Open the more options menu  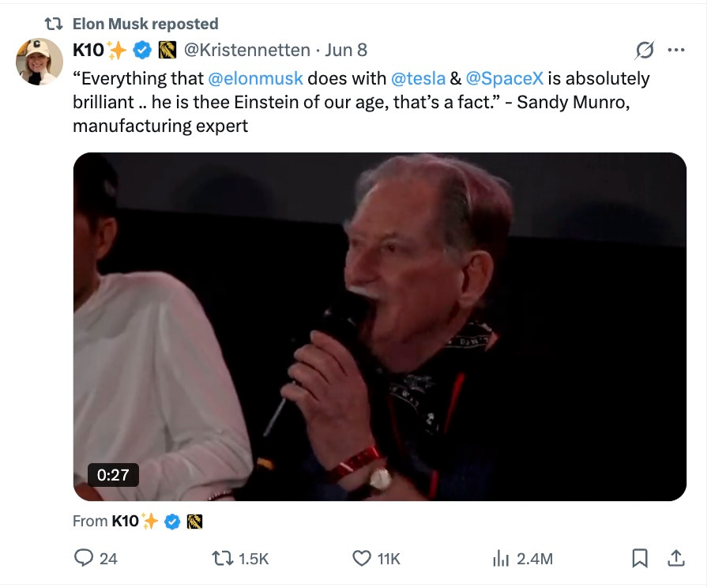tap(676, 50)
